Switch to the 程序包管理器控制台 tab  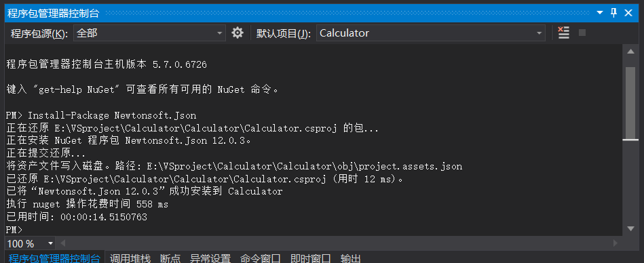[x=54, y=258]
